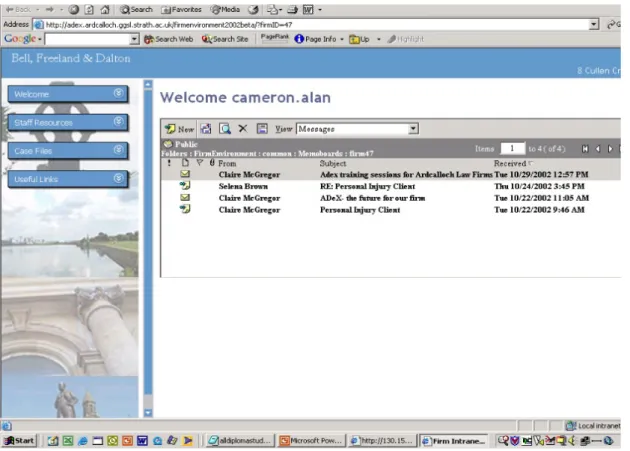
Task: Go to next page of items
Action: [x=610, y=149]
